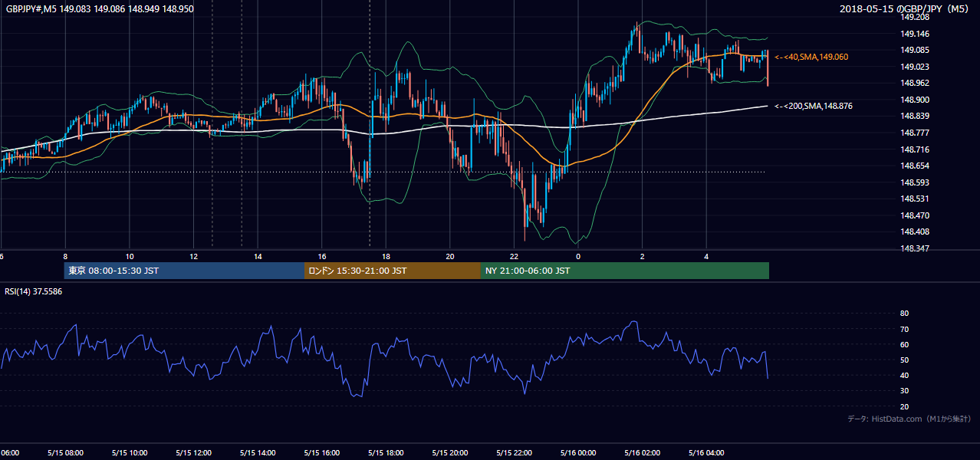Click price axis value 149.208
The image size is (980, 460).
(x=915, y=17)
